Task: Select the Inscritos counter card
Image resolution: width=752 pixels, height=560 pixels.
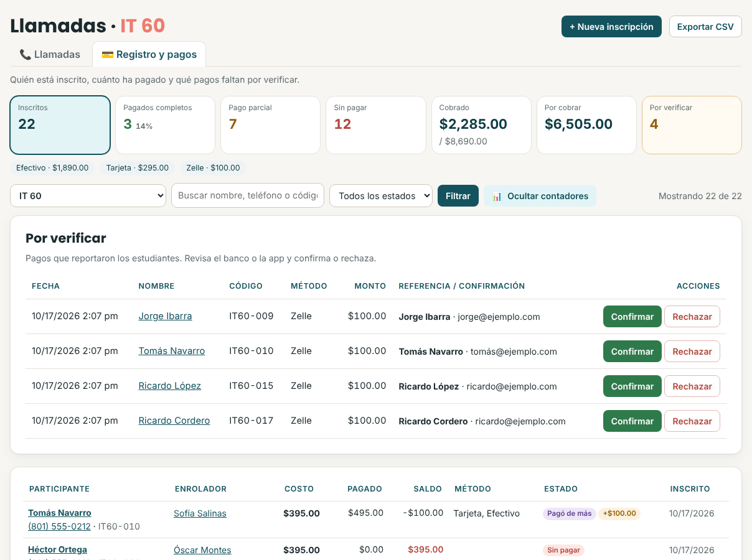Action: click(60, 125)
